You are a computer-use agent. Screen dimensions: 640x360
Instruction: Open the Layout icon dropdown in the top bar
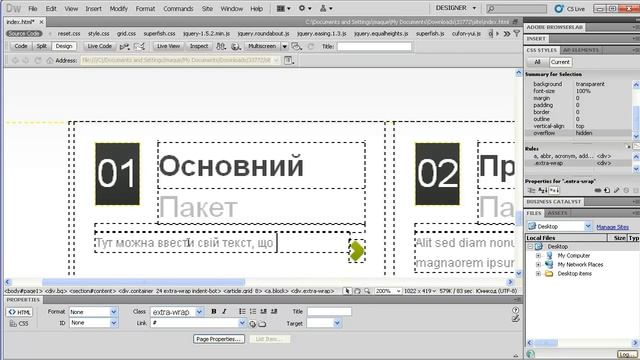283,8
